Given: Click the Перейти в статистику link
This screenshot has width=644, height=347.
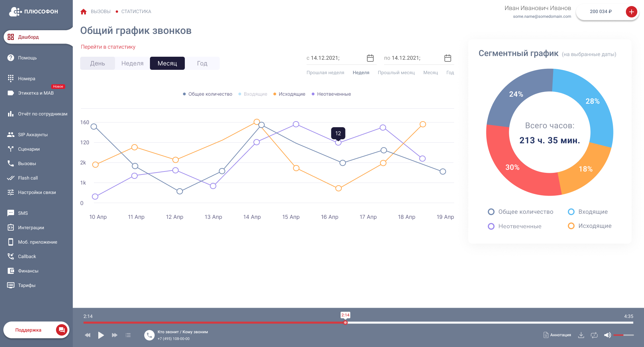Looking at the screenshot, I should tap(108, 47).
